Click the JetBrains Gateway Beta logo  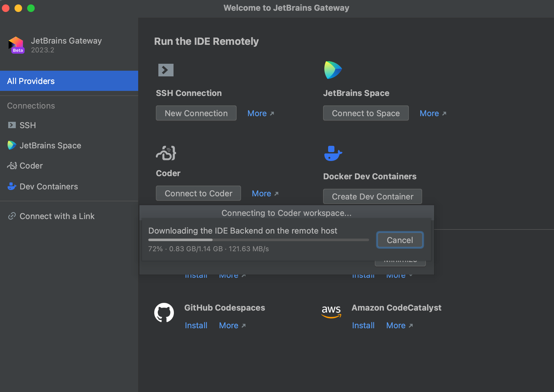click(16, 45)
